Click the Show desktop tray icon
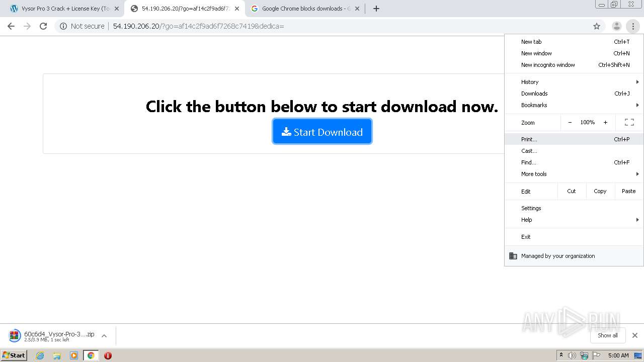Viewport: 644px width, 362px height. coord(638,355)
